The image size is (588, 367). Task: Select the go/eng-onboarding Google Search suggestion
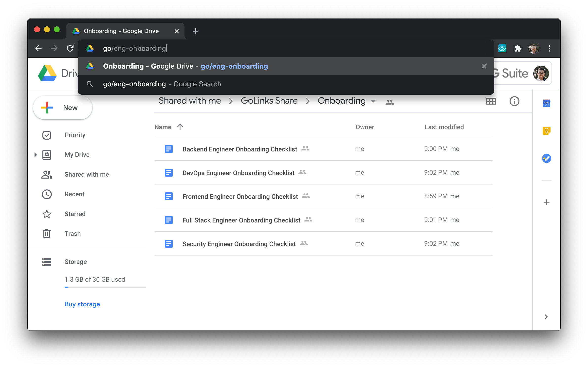click(162, 84)
